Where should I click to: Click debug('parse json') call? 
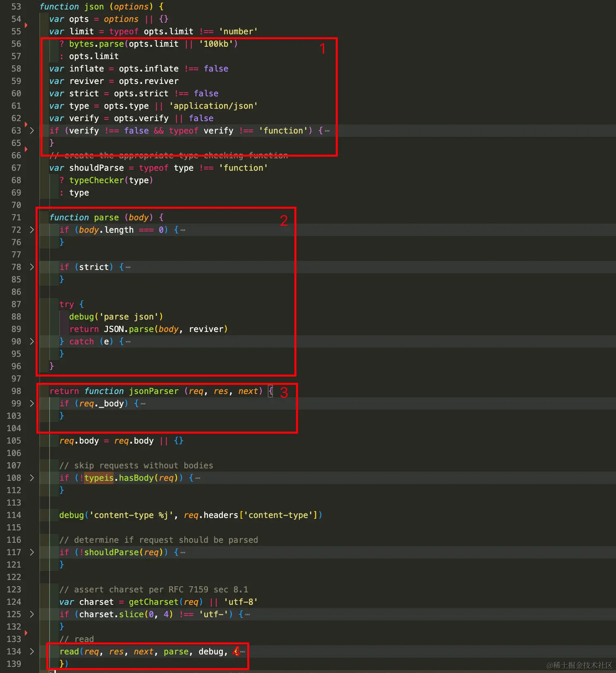(x=116, y=317)
